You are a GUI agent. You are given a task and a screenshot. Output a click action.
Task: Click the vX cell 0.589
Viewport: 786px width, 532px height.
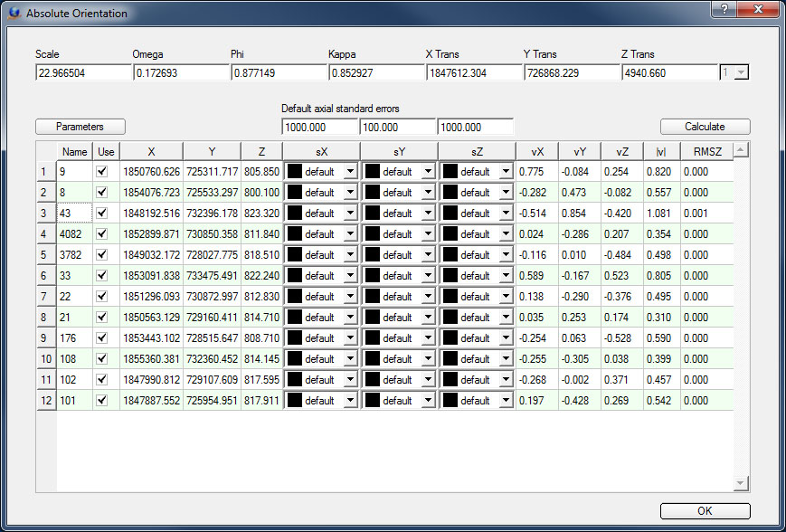[x=537, y=276]
